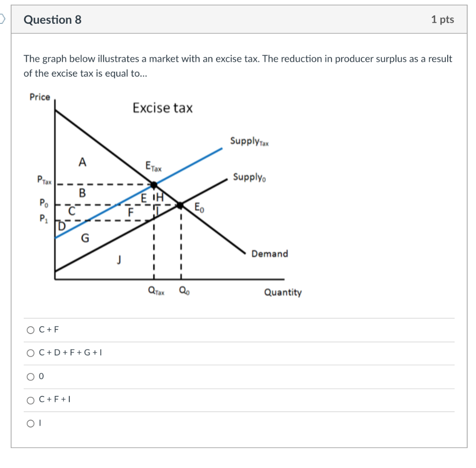Choose the C + D + F + G + I option
The height and width of the screenshot is (468, 476).
point(30,353)
